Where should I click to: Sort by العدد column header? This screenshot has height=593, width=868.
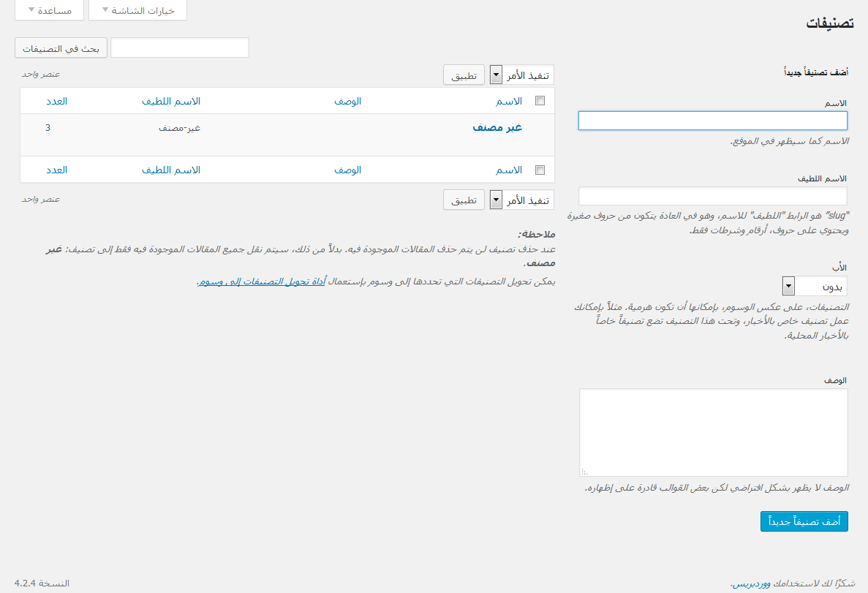[x=56, y=101]
